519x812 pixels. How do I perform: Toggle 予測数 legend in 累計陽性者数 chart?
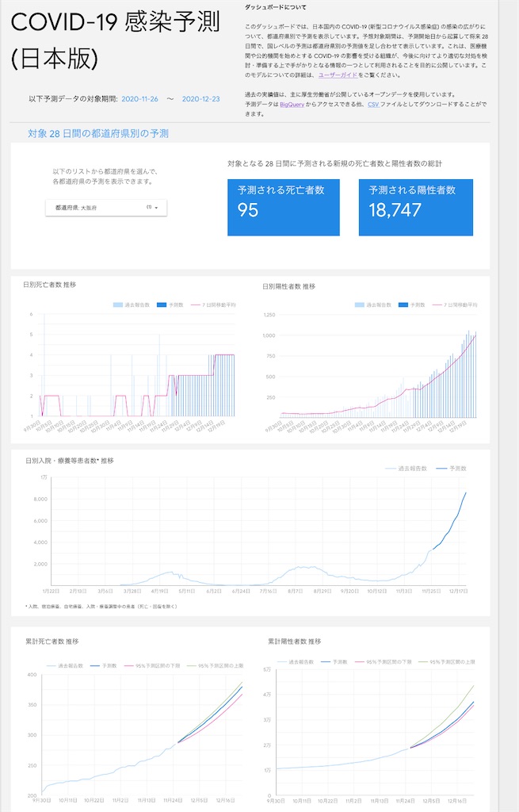[x=334, y=662]
